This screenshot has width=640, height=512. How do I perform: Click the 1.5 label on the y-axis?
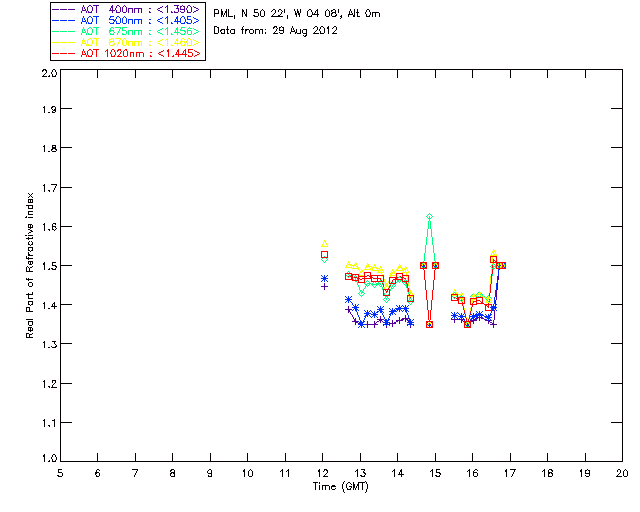[49, 266]
